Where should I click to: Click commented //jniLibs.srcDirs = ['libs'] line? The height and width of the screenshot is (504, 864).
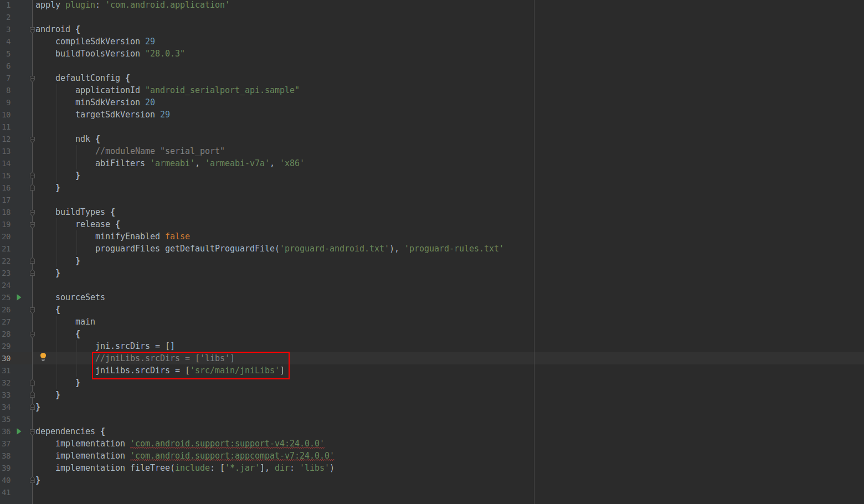(164, 358)
